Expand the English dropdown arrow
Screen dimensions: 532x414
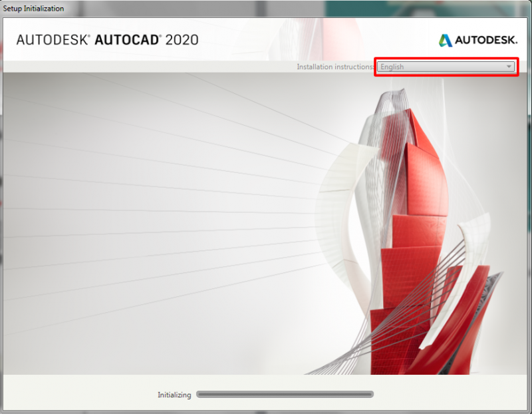[x=509, y=67]
